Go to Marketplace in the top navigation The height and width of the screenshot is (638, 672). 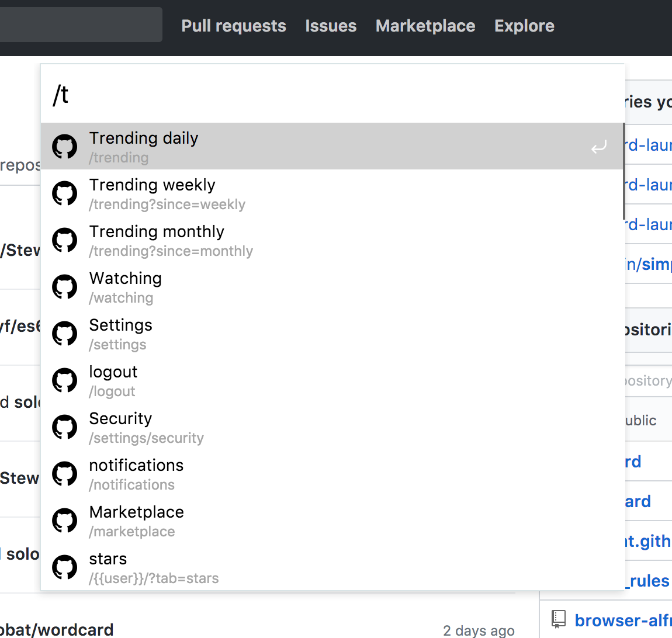[425, 26]
